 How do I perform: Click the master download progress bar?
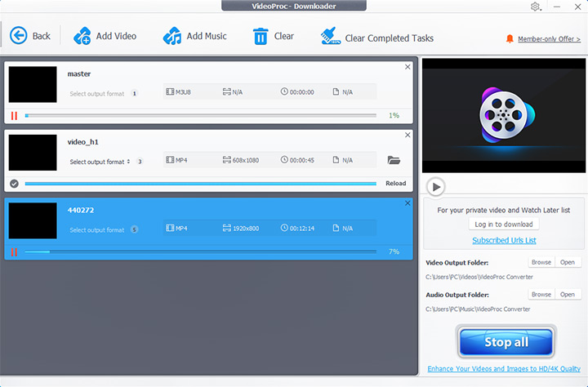201,115
